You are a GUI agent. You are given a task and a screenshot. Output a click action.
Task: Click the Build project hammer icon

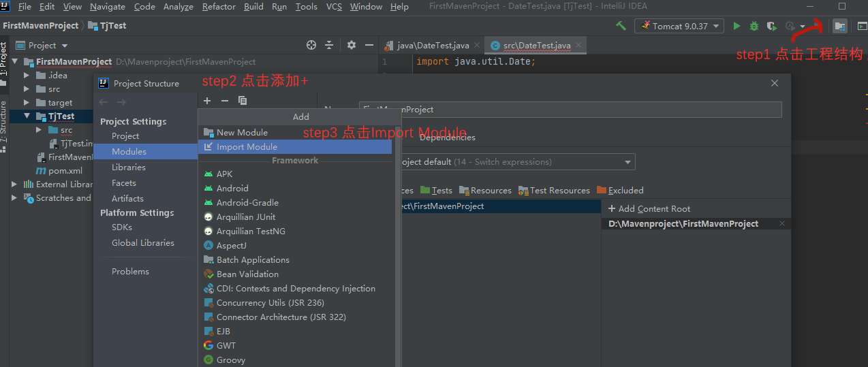point(621,26)
